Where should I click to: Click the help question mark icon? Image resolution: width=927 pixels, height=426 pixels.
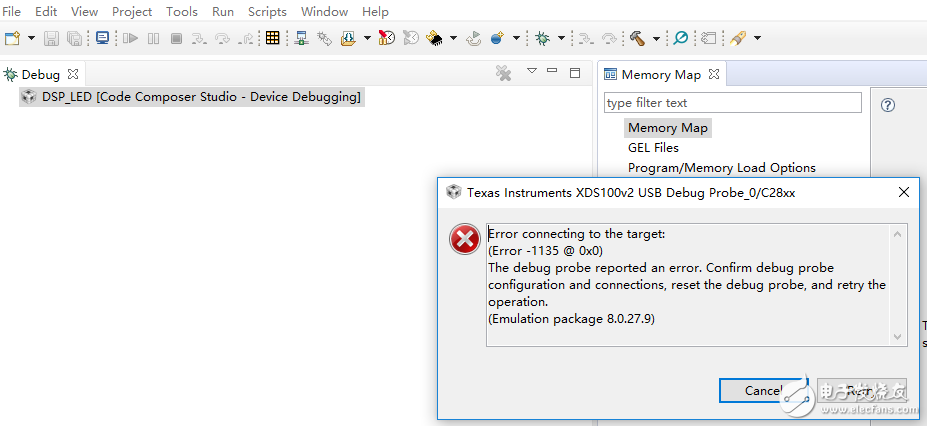[x=887, y=105]
